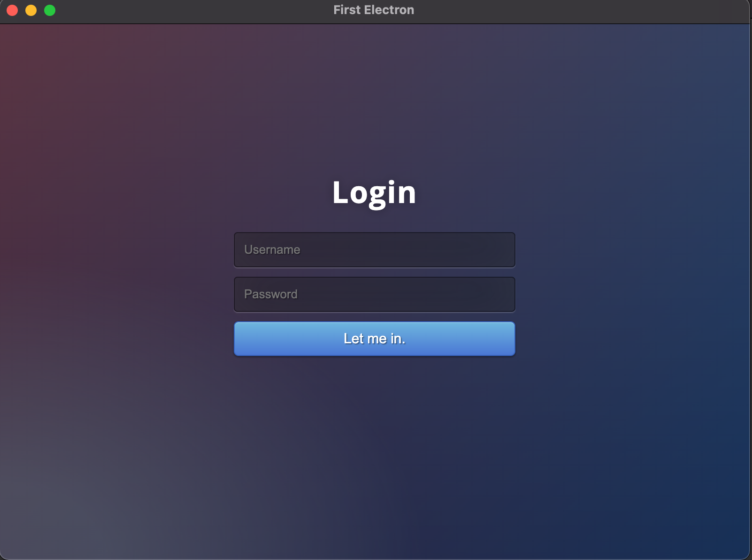Click the blue login submit button

374,339
